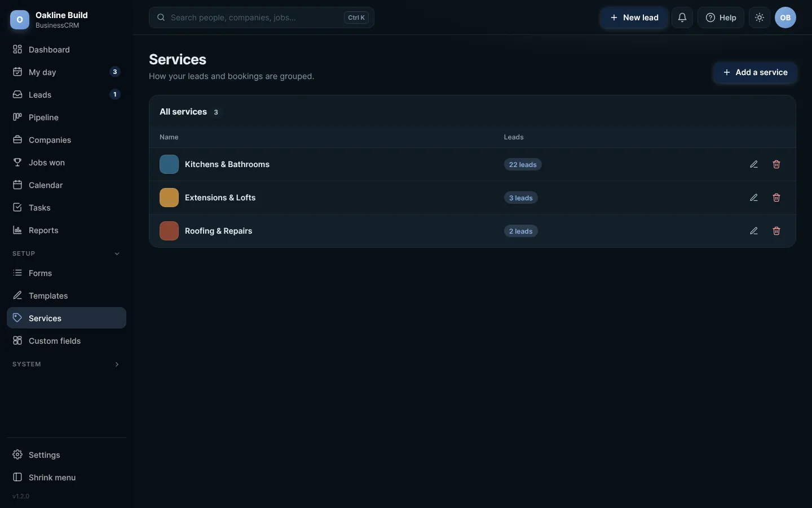The height and width of the screenshot is (508, 812).
Task: Open Dashboard from the sidebar
Action: click(x=67, y=50)
